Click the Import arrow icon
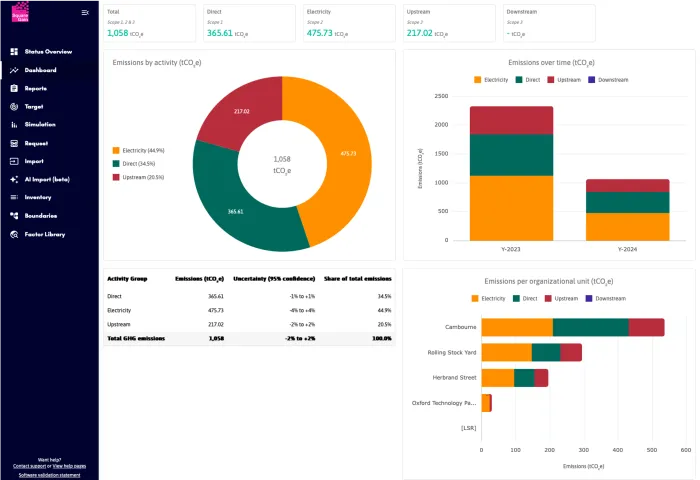Image resolution: width=700 pixels, height=480 pixels. point(14,161)
